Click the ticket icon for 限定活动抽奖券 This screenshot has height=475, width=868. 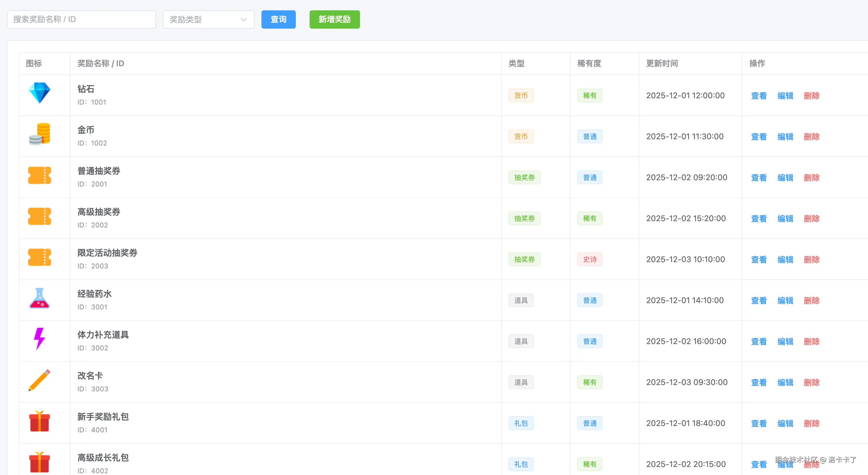coord(40,257)
